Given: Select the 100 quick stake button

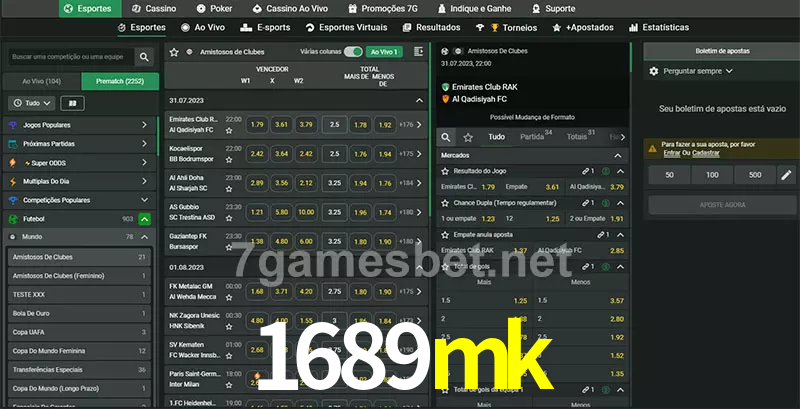Looking at the screenshot, I should pyautogui.click(x=712, y=175).
